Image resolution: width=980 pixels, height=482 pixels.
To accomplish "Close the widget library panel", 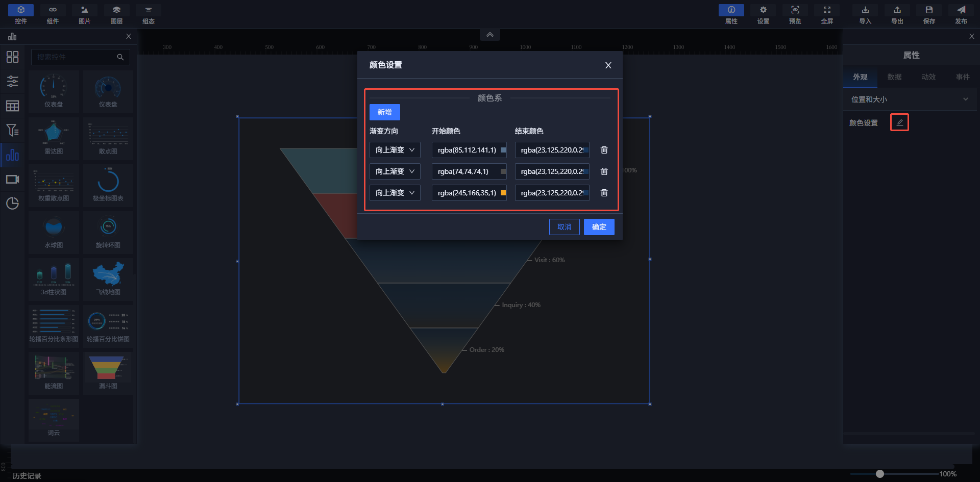I will click(x=129, y=36).
